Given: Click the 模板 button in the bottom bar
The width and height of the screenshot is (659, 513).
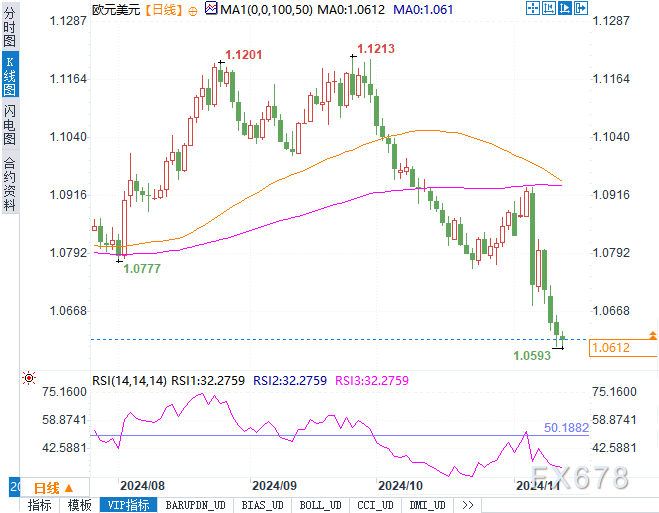Looking at the screenshot, I should 79,505.
